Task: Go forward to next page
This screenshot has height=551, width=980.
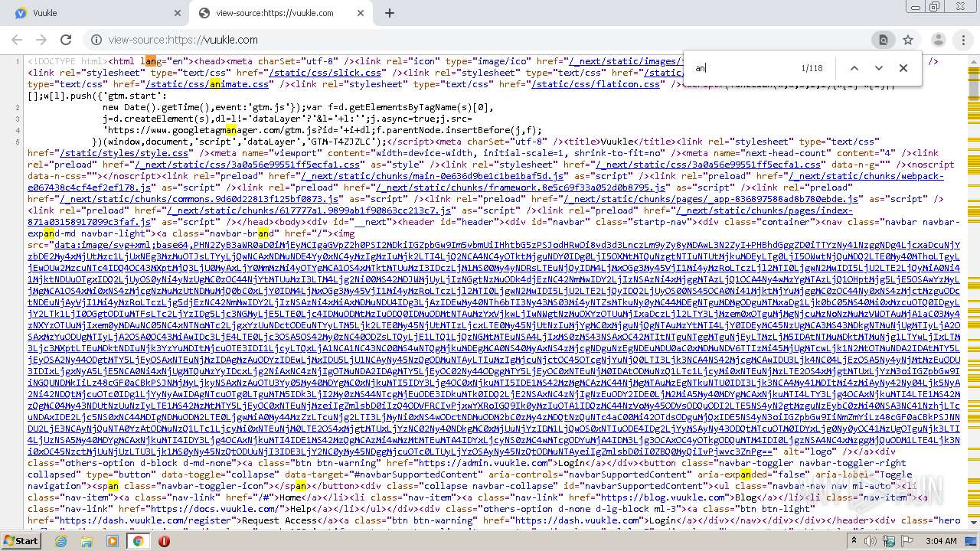Action: (x=41, y=40)
